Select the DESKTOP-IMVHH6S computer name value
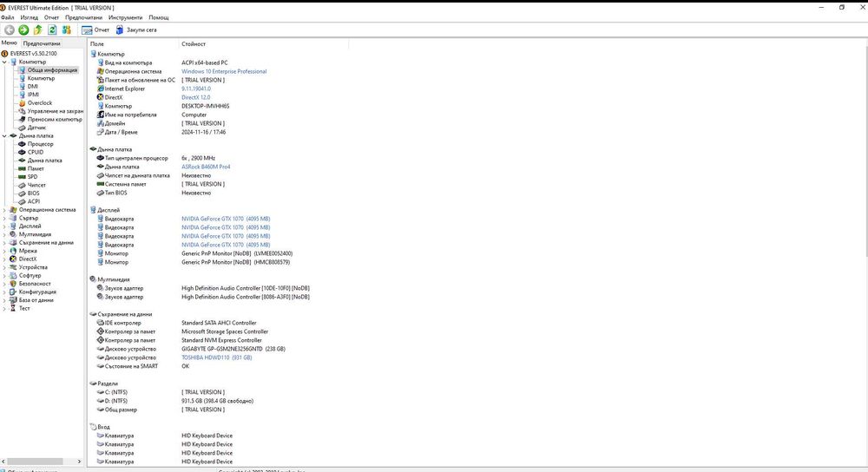 (x=206, y=106)
